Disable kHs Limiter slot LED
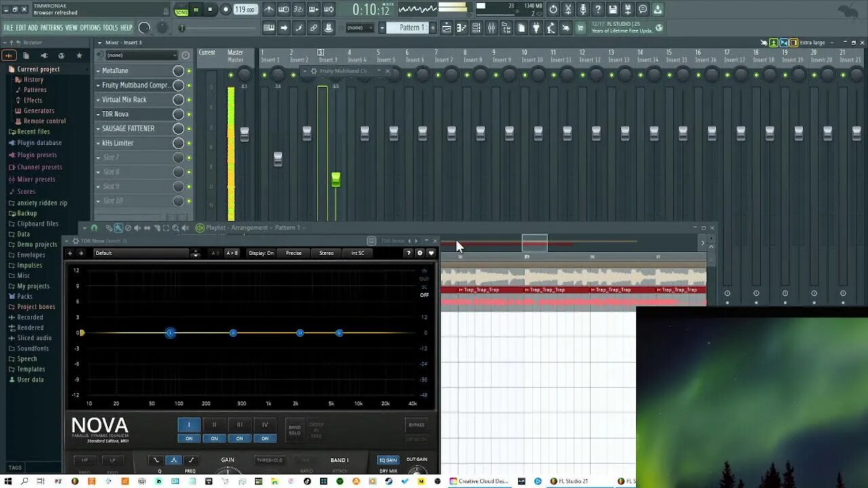The image size is (868, 488). (x=189, y=143)
